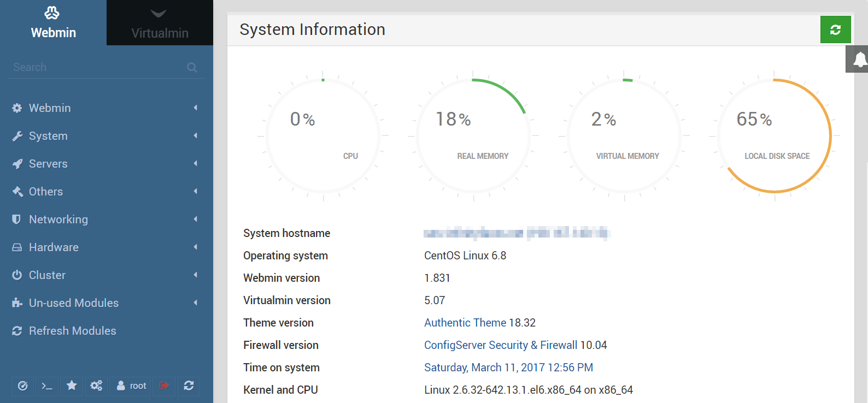Viewport: 868px width, 403px height.
Task: Expand the System menu arrow
Action: (195, 135)
